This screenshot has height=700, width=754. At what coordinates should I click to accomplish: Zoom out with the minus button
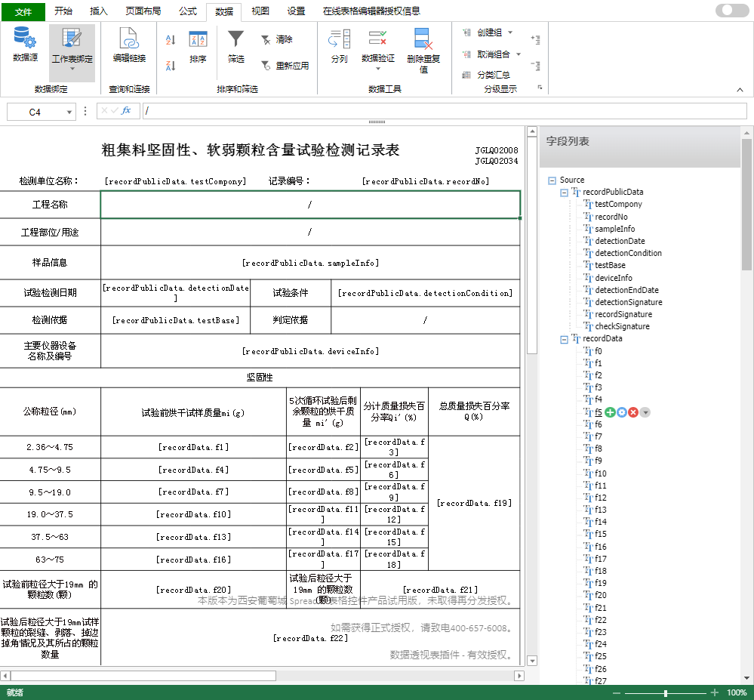(x=616, y=692)
